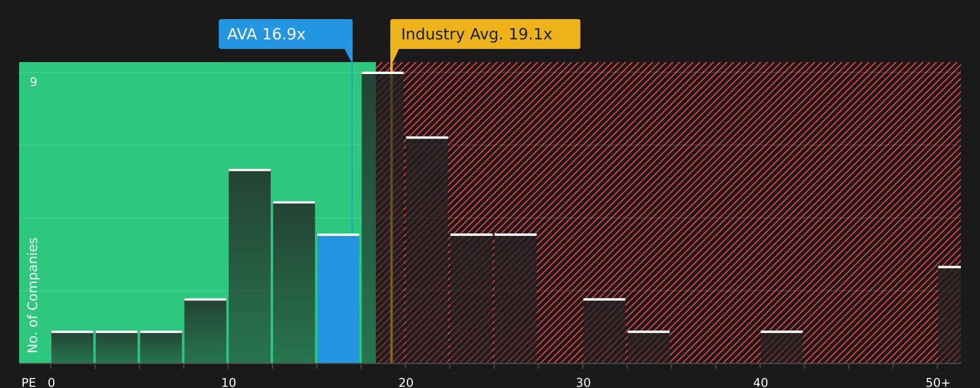Click the Industry Avg. 19.1x label
This screenshot has width=980, height=388.
point(485,34)
